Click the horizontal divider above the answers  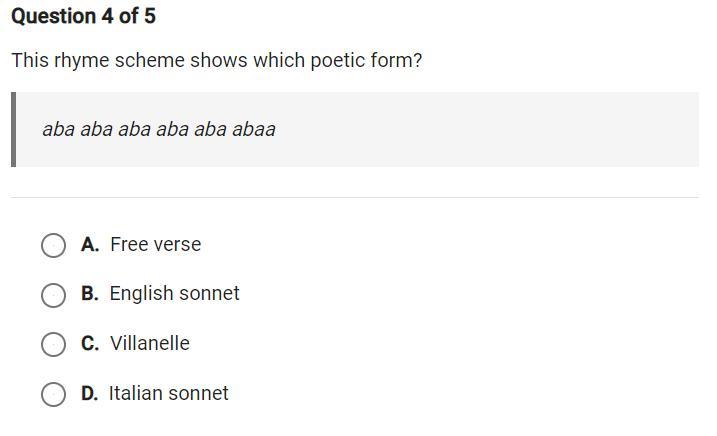coord(354,197)
